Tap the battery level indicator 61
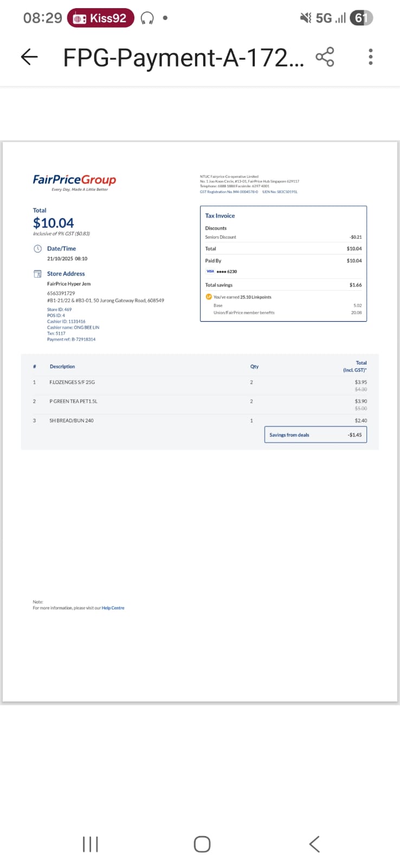 361,18
